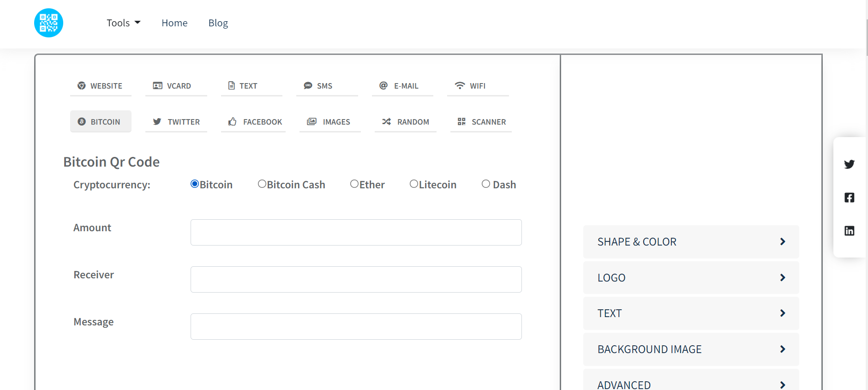Choose Bitcoin Cash radio option

click(x=262, y=184)
